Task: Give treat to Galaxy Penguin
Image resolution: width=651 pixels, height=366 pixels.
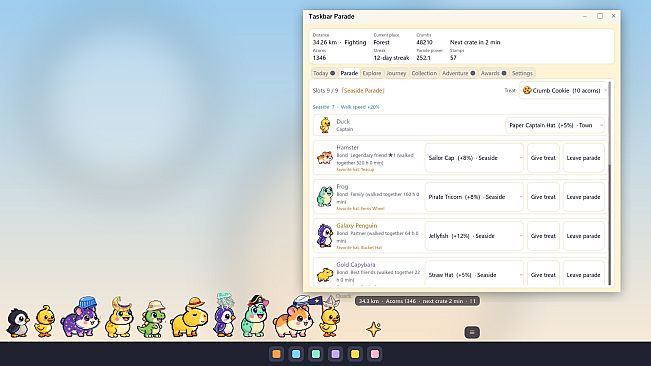Action: point(543,236)
